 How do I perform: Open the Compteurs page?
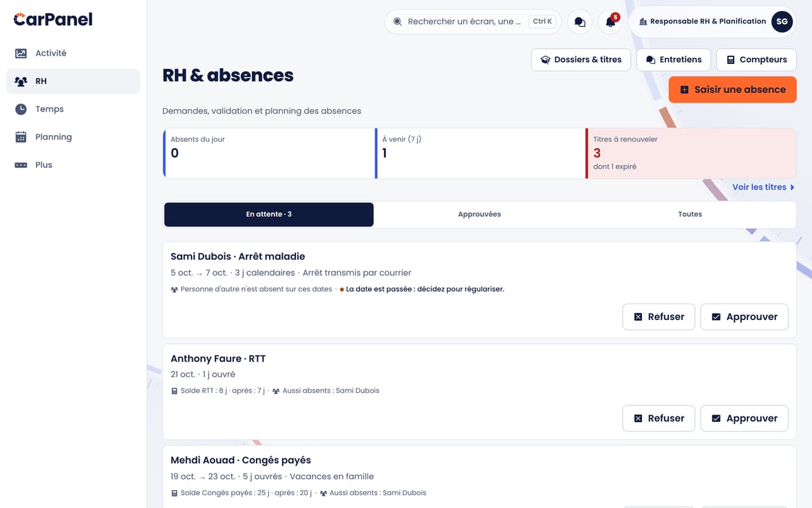coord(756,60)
